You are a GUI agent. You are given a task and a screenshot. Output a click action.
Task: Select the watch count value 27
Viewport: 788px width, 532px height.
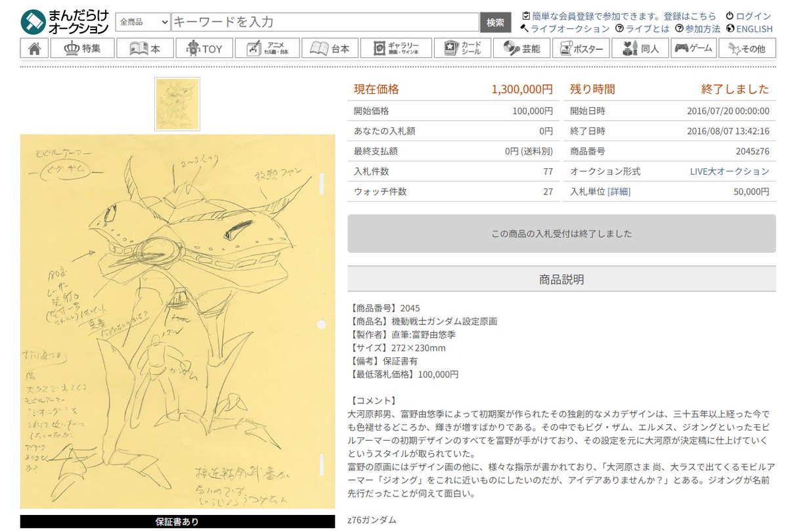548,192
